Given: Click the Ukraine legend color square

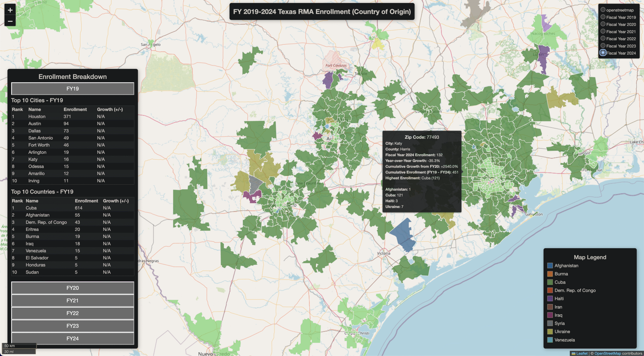Looking at the screenshot, I should tap(550, 332).
